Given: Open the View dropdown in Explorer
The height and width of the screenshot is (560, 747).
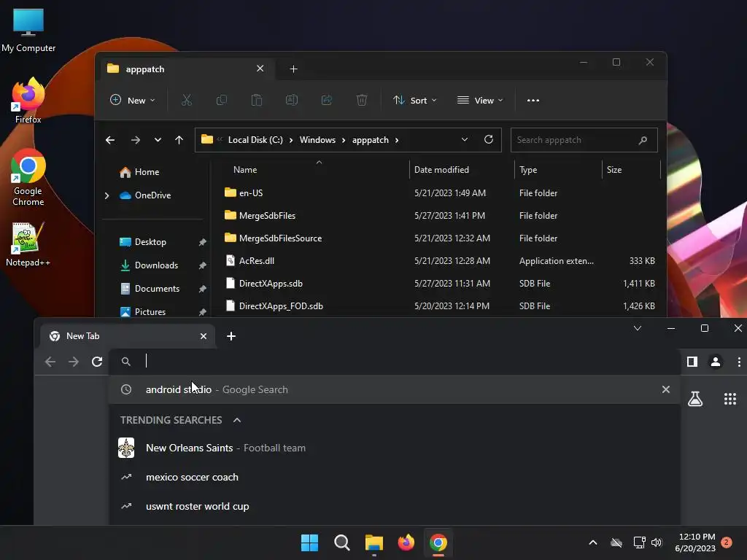Looking at the screenshot, I should [x=480, y=101].
